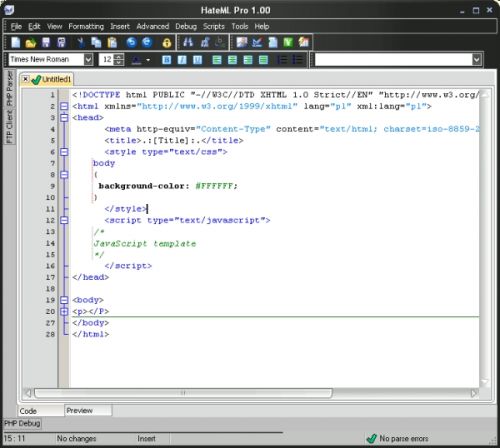Click the lightning chart toolbar icon
This screenshot has height=448, width=500.
pyautogui.click(x=304, y=42)
